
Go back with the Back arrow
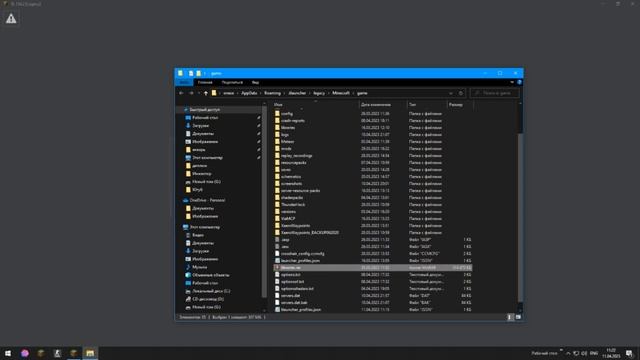pyautogui.click(x=181, y=93)
